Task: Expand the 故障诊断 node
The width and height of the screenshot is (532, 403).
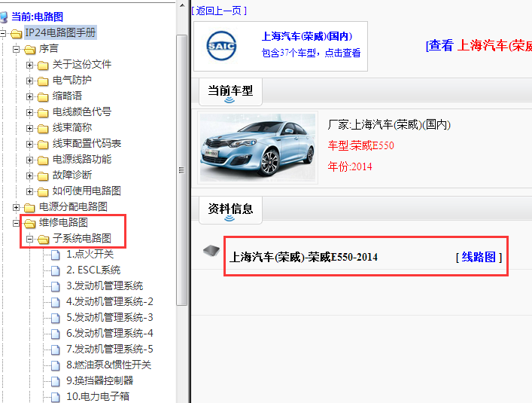Action: (29, 176)
